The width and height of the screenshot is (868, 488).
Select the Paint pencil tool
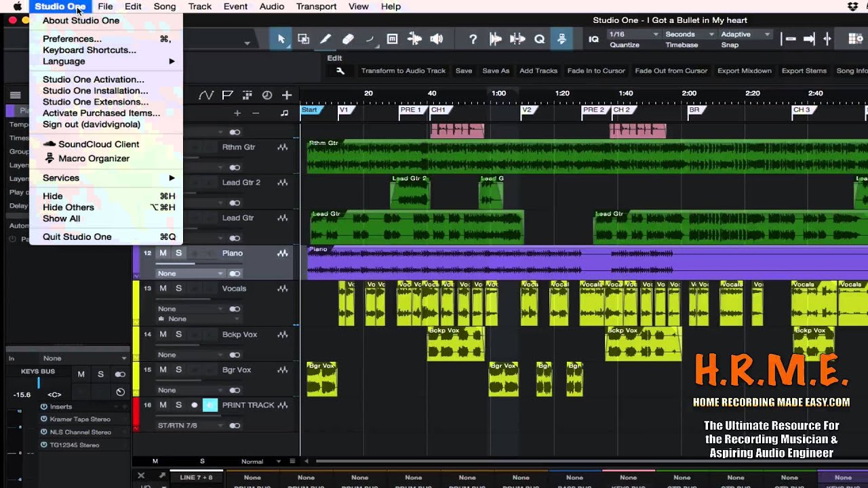pyautogui.click(x=325, y=39)
